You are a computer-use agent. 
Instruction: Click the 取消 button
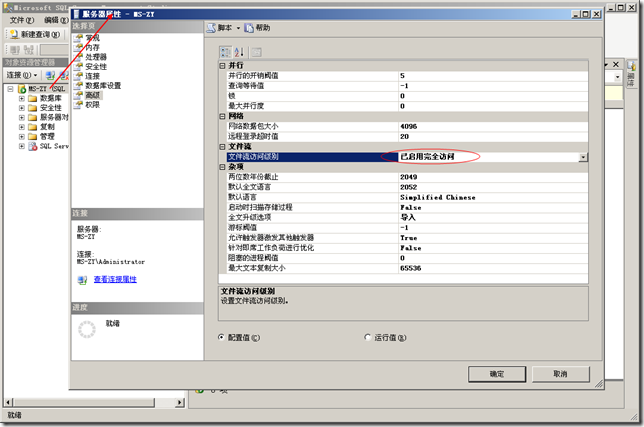(561, 374)
